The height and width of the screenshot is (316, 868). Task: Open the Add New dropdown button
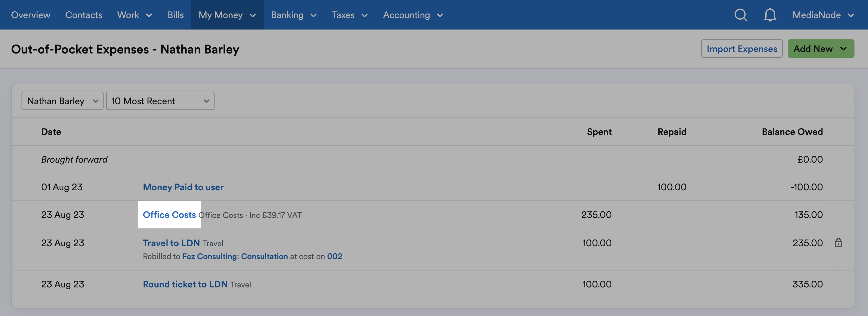tap(820, 49)
